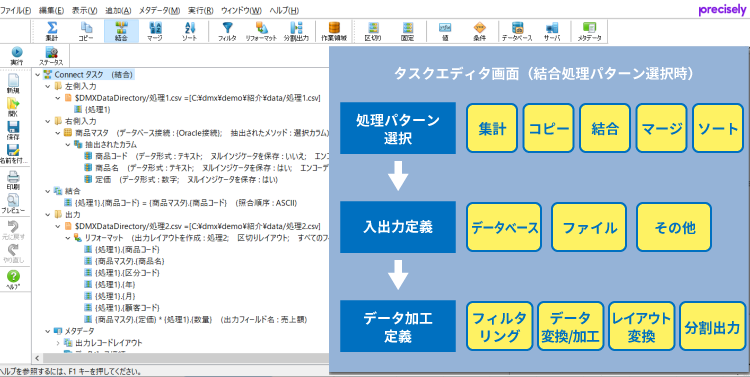Select the 商品名 extracted column row
The image size is (750, 377).
pyautogui.click(x=206, y=168)
